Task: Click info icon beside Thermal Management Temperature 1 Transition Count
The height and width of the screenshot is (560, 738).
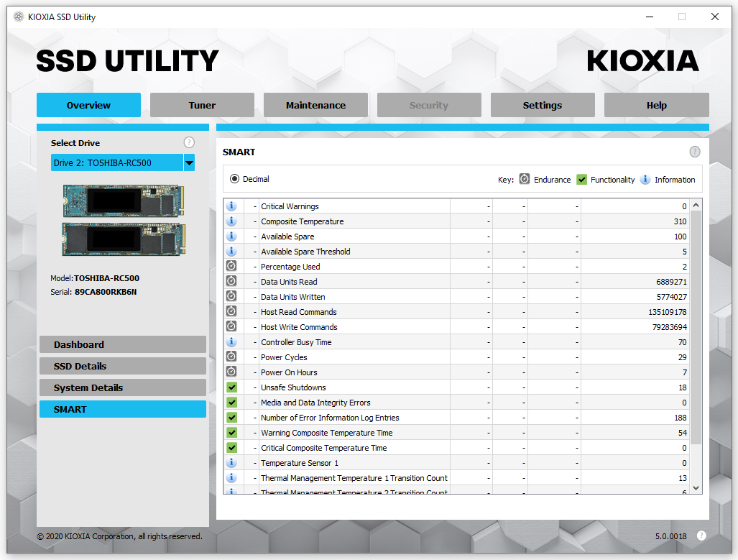Action: [x=231, y=477]
